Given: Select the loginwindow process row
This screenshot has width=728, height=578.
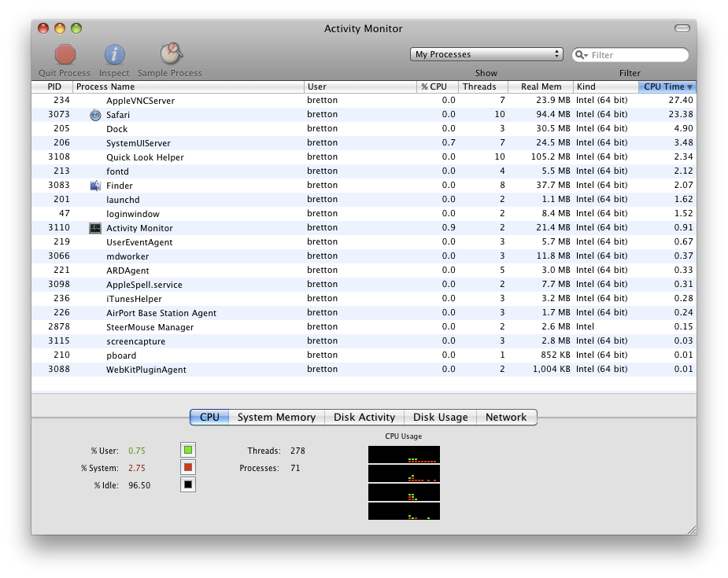Looking at the screenshot, I should pos(364,214).
